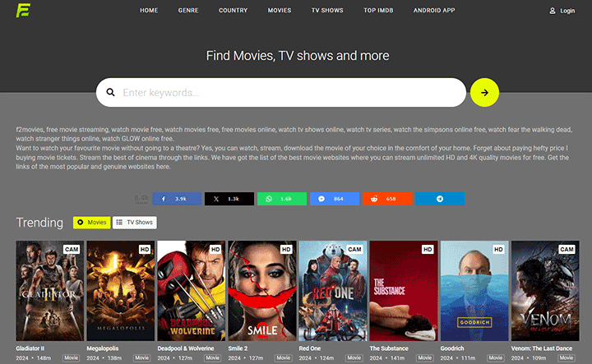592x364 pixels.
Task: Open the ANDROID APP page
Action: pyautogui.click(x=434, y=11)
